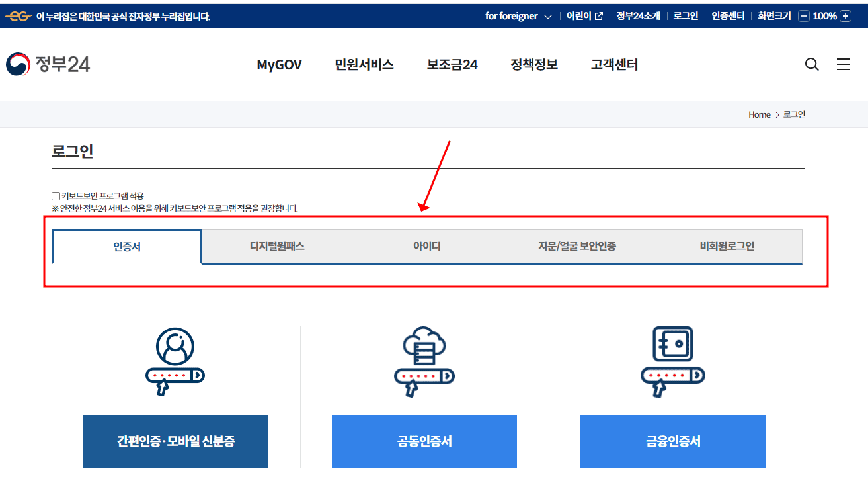The width and height of the screenshot is (868, 485).
Task: Click the cloud icon above 공동인증서
Action: tap(424, 361)
